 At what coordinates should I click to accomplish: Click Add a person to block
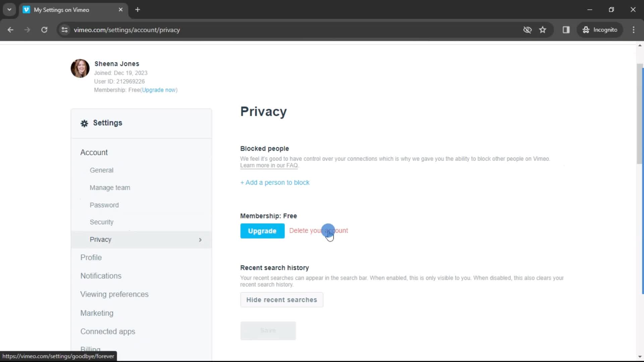pyautogui.click(x=275, y=182)
